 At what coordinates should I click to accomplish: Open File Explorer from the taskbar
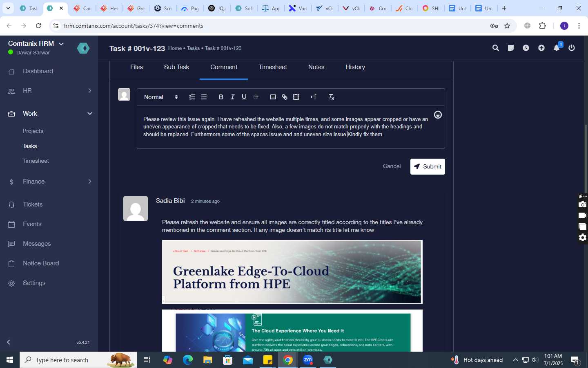tap(208, 360)
